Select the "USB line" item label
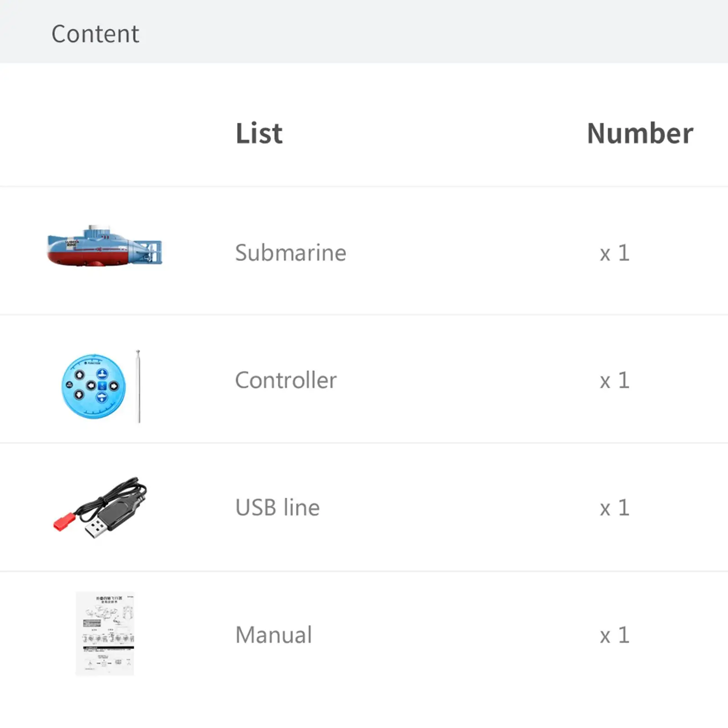Viewport: 728px width, 728px height. (x=277, y=508)
